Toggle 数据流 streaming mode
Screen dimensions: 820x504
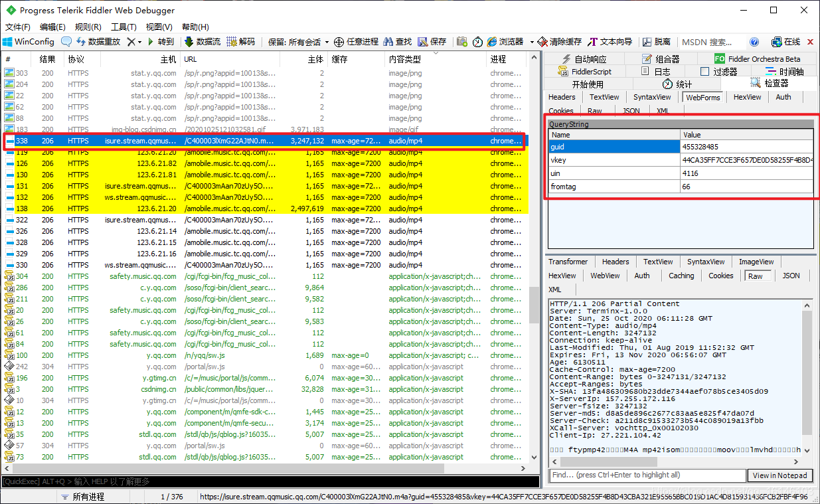click(203, 41)
